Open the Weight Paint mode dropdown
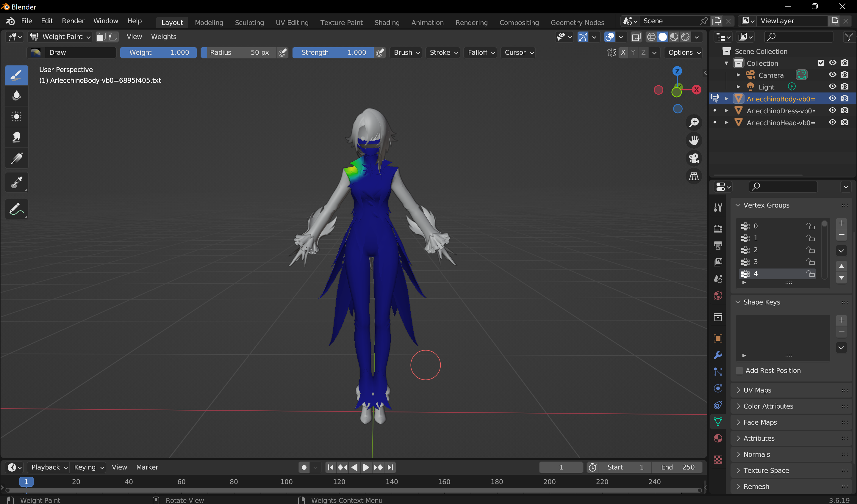 click(x=60, y=37)
